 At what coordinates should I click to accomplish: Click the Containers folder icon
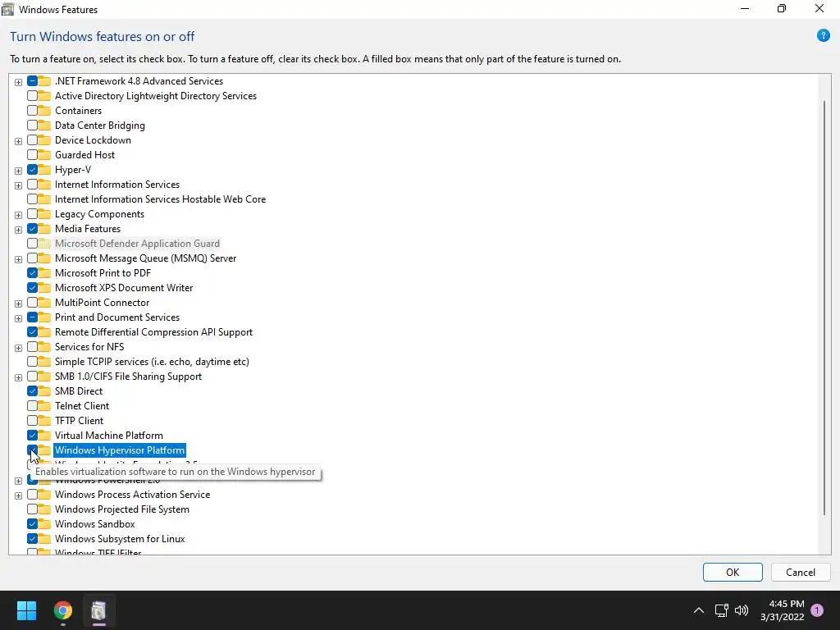[x=44, y=111]
